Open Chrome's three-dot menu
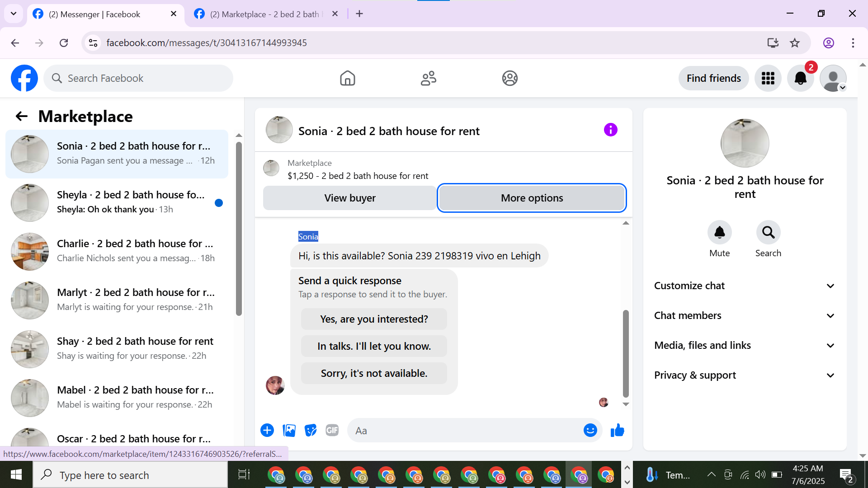Screen dimensions: 868x488 coord(853,43)
